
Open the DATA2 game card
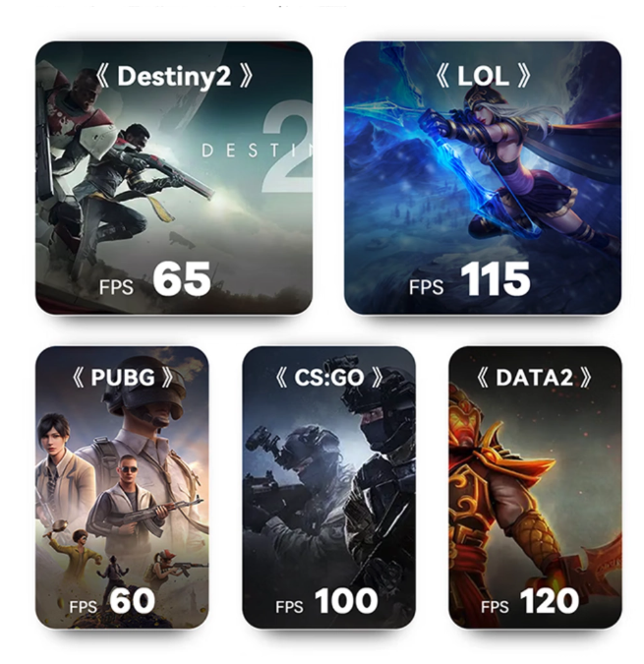click(535, 487)
